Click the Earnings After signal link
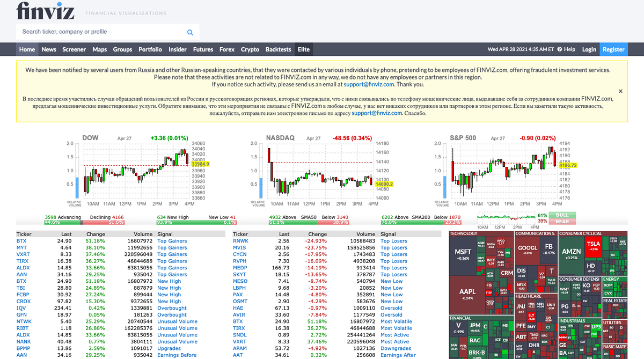644x359 pixels. pyautogui.click(x=398, y=355)
